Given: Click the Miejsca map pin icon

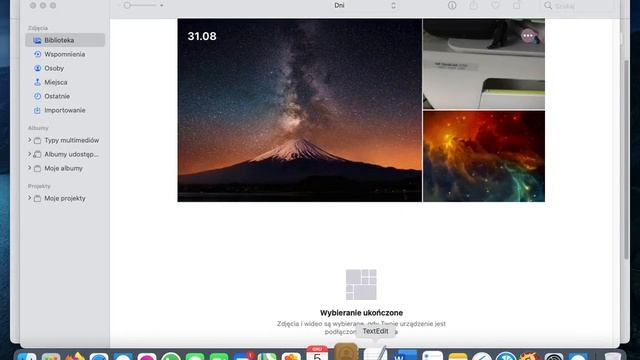Looking at the screenshot, I should pyautogui.click(x=37, y=82).
